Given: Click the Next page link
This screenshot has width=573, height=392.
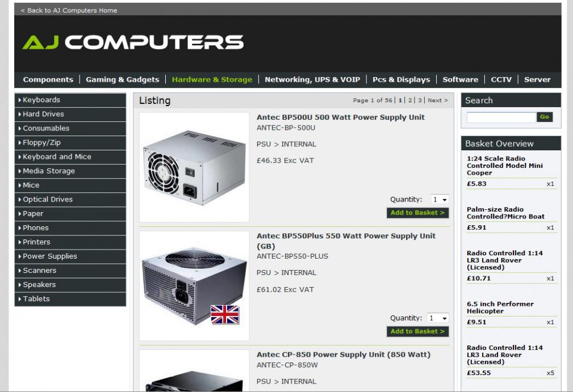Looking at the screenshot, I should pos(437,100).
